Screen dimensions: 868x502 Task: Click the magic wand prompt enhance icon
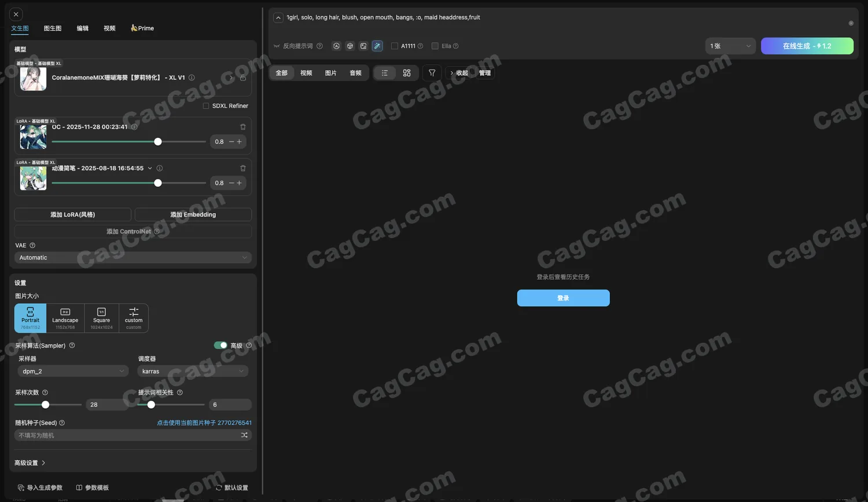377,46
